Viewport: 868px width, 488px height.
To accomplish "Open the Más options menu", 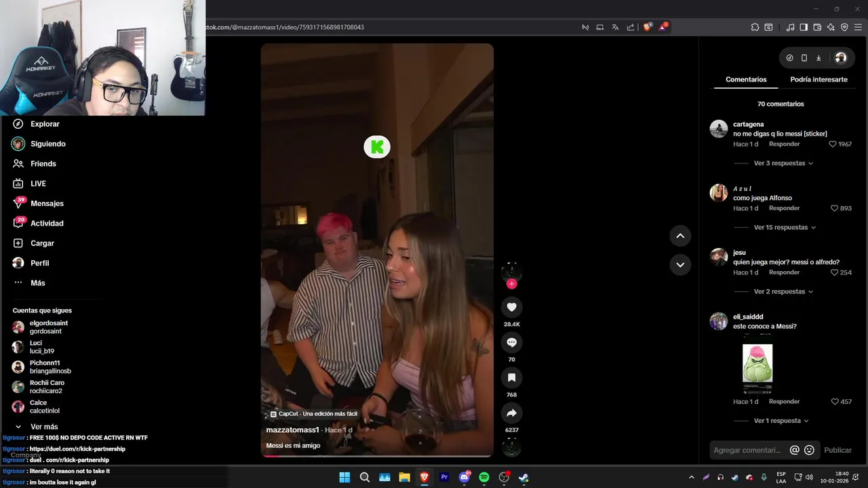I will click(x=29, y=283).
